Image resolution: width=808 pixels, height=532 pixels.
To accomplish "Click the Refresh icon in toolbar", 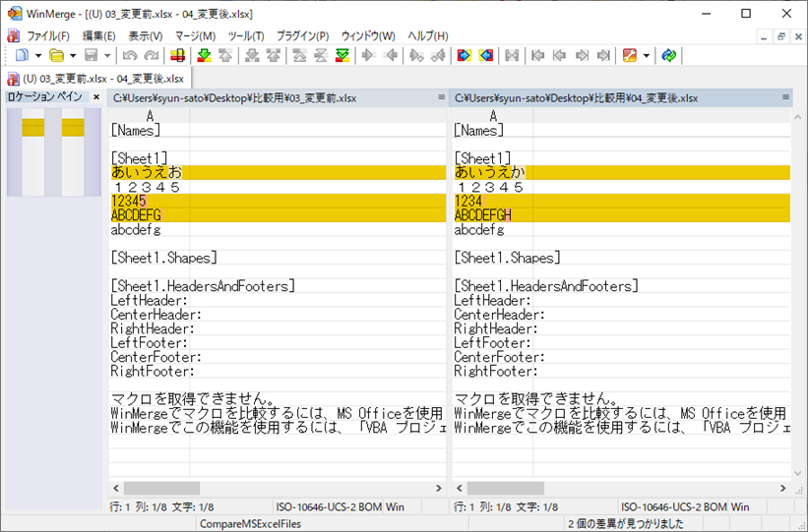I will (669, 55).
